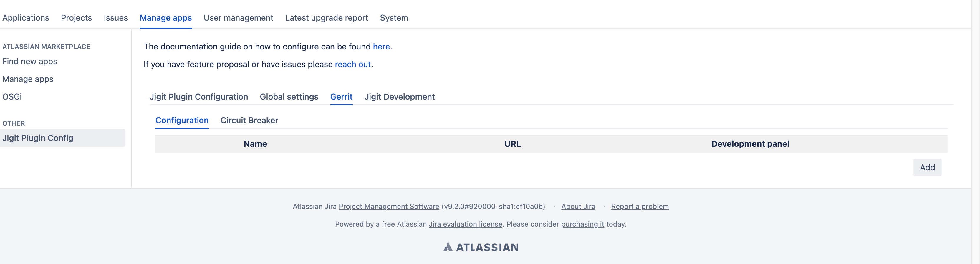
Task: Select the System admin tab
Action: [x=394, y=18]
